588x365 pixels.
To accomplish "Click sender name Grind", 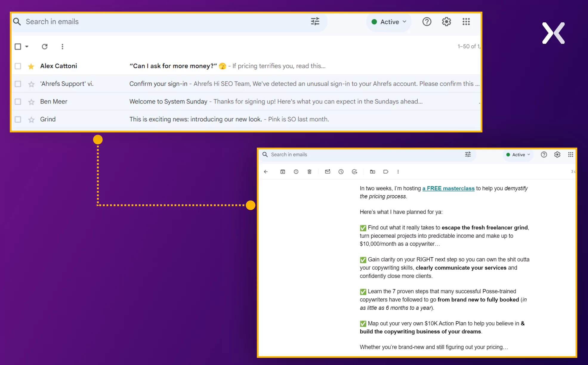I will coord(48,119).
